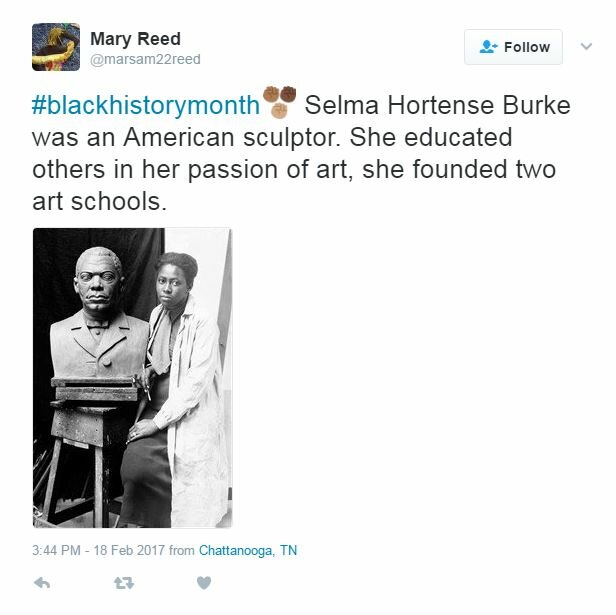Viewport: 616px width, 615px height.
Task: Select the name Selma Hortense Burke
Action: click(437, 105)
